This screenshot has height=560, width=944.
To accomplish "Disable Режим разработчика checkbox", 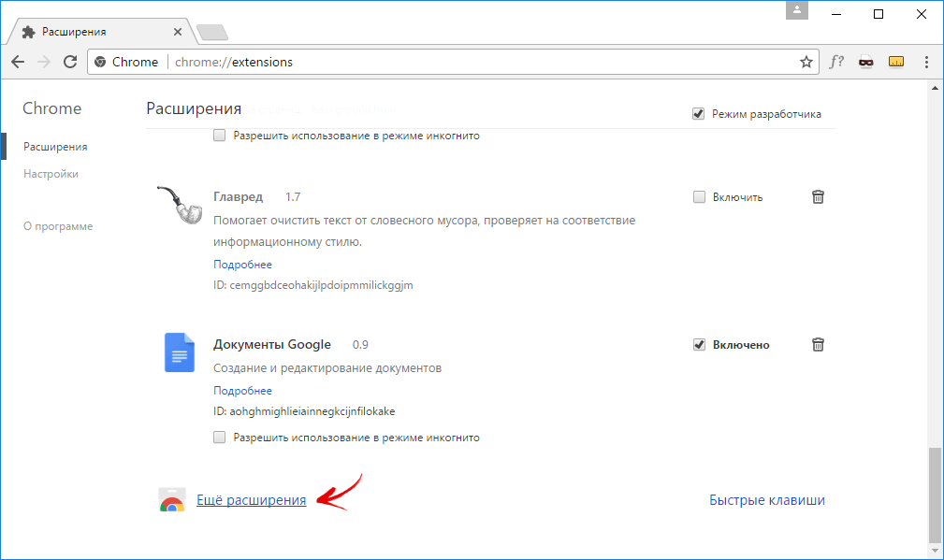I will click(698, 114).
